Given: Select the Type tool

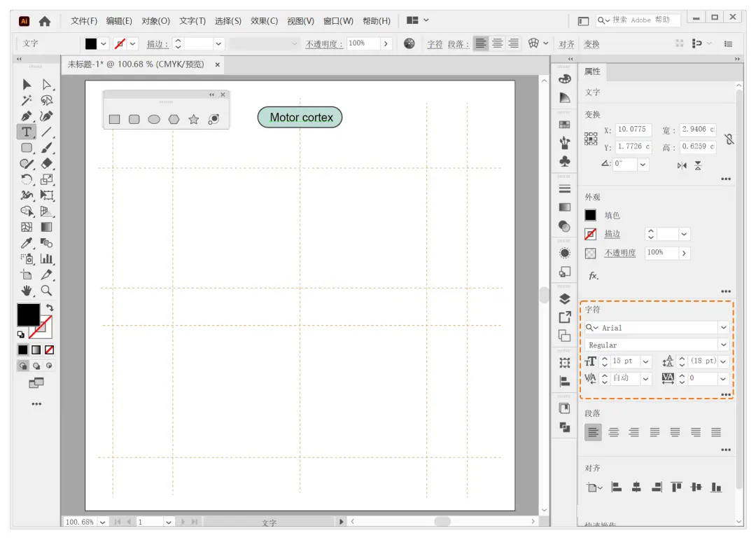Looking at the screenshot, I should click(x=27, y=132).
